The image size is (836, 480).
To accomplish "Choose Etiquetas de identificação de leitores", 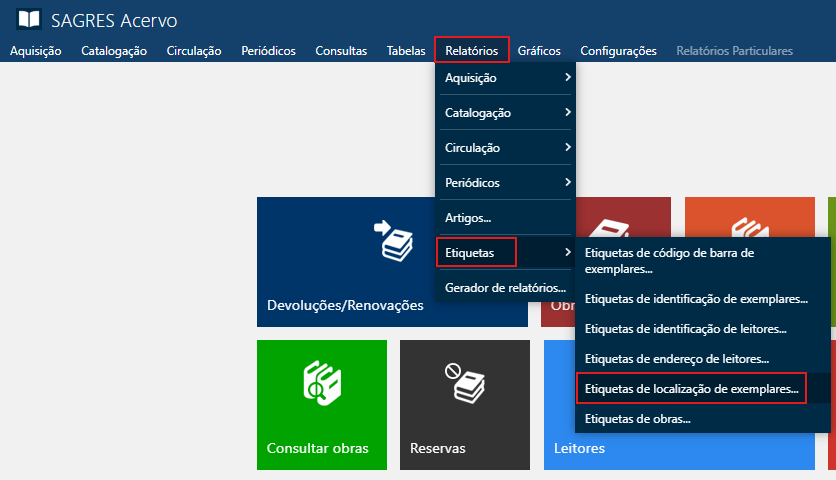I will coord(686,328).
